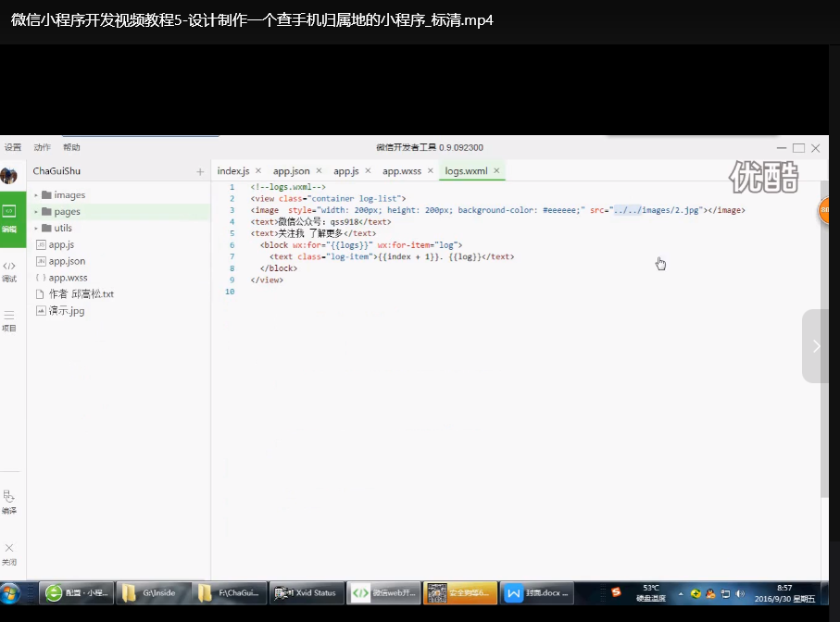Expand the images folder arrow

coord(36,195)
